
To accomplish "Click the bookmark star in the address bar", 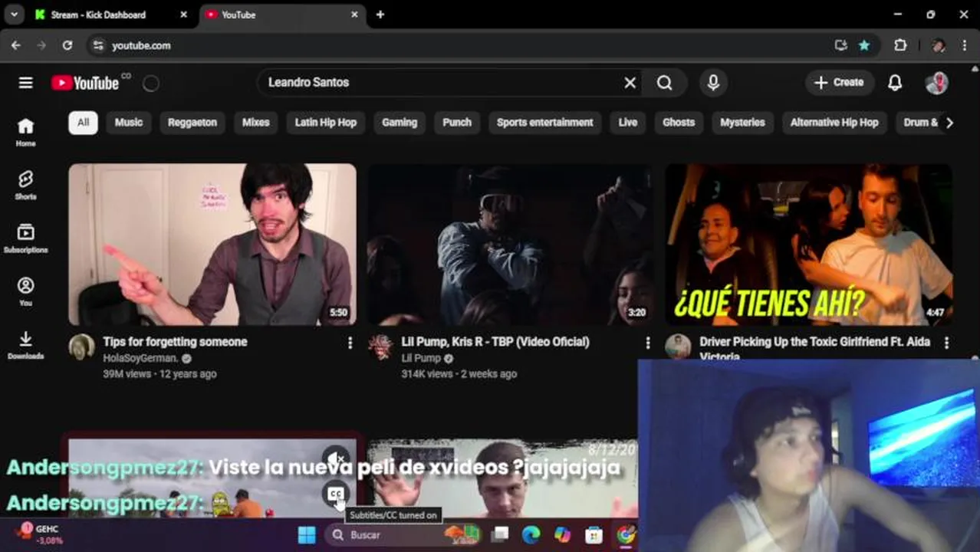I will click(864, 45).
